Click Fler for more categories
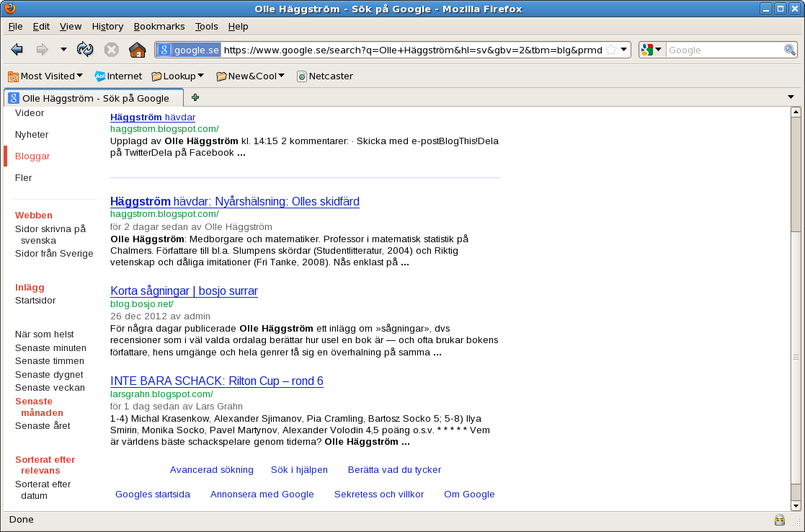Viewport: 805px width, 532px height. 24,177
